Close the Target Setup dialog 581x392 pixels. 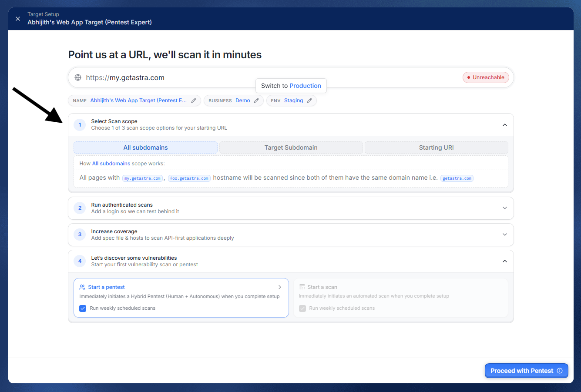[18, 19]
